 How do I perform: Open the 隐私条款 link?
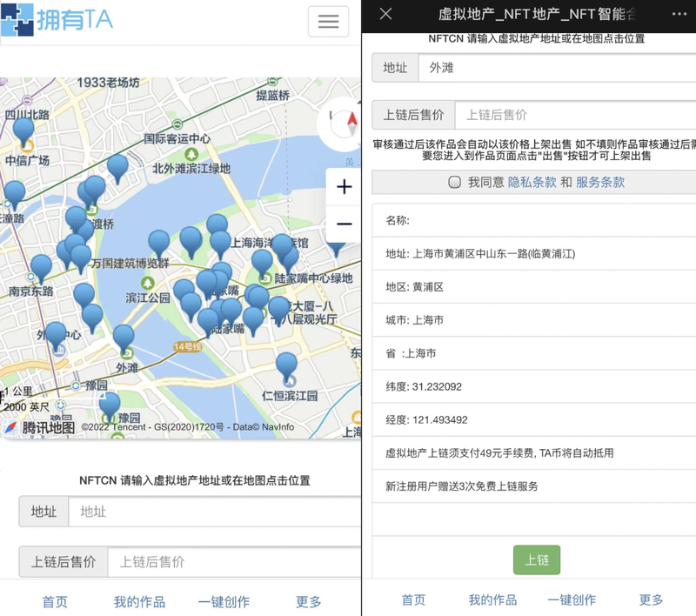[x=532, y=182]
